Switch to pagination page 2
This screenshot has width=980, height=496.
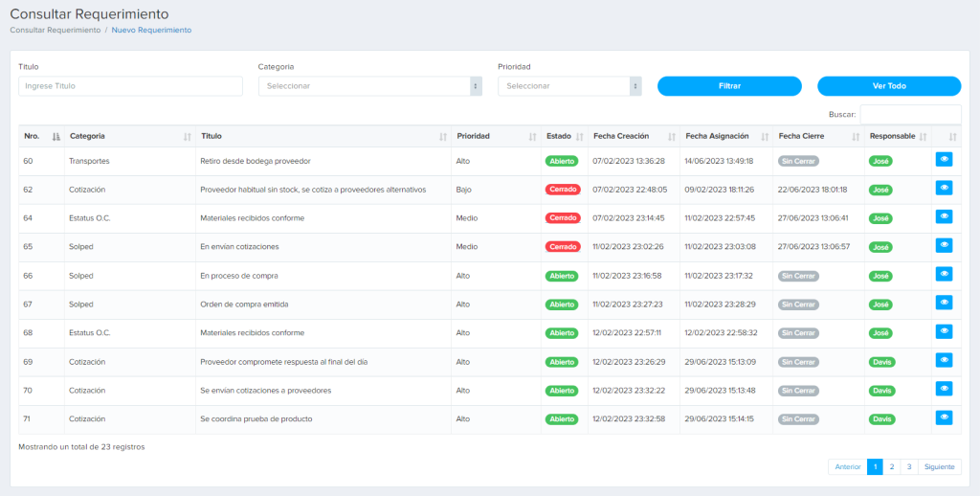pyautogui.click(x=892, y=466)
